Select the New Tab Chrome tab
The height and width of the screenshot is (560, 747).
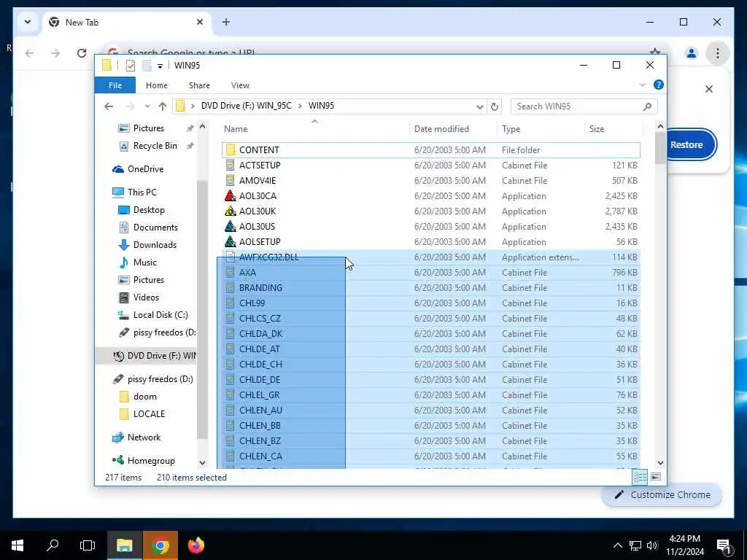[128, 22]
